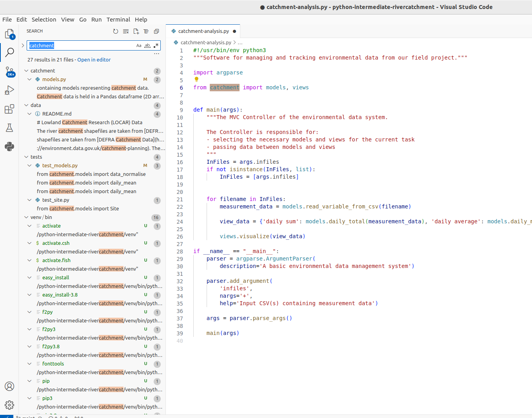Toggle Match Case in search box
The height and width of the screenshot is (418, 532).
139,45
